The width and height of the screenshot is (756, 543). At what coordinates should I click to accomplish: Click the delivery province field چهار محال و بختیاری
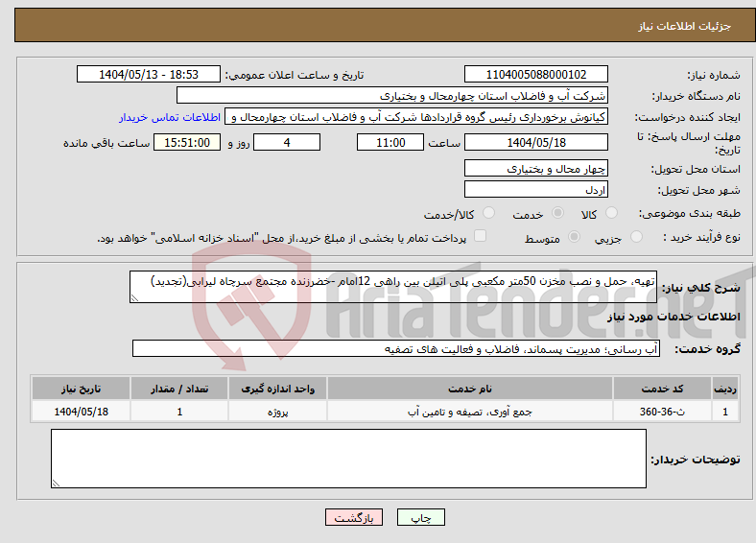[x=535, y=168]
